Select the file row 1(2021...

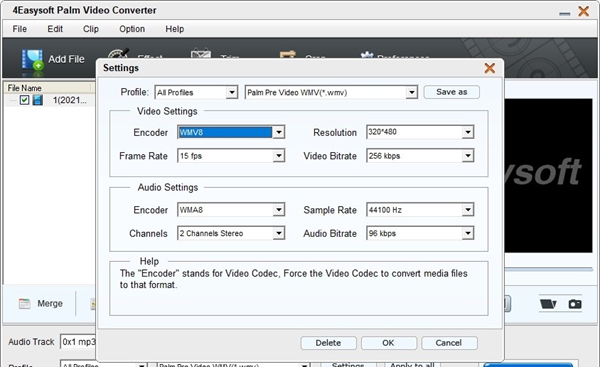coord(49,100)
